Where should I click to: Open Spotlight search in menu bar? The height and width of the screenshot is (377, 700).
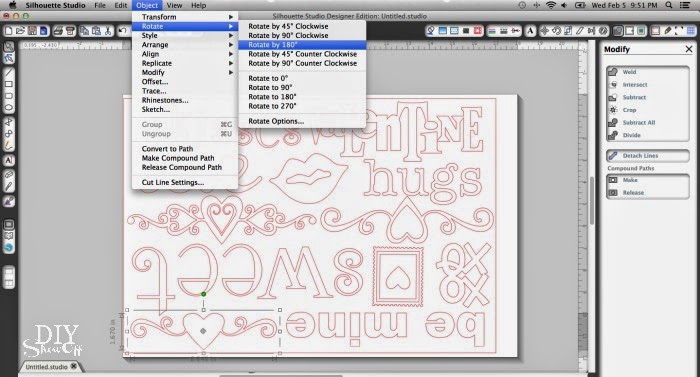coord(669,5)
